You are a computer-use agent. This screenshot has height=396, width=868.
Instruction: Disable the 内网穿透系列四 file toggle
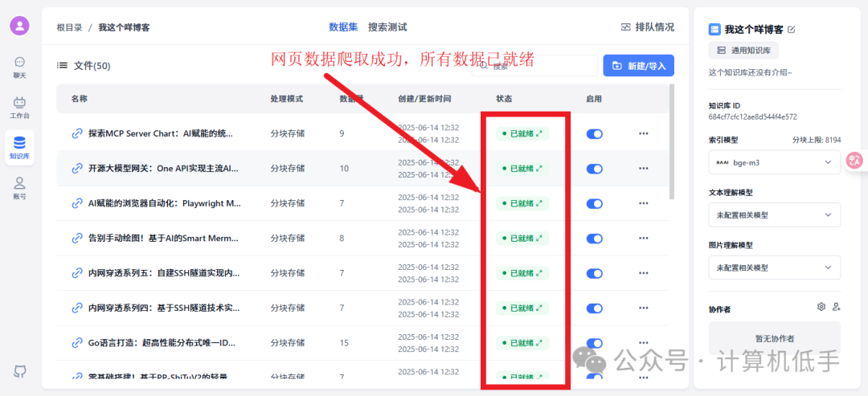point(595,308)
